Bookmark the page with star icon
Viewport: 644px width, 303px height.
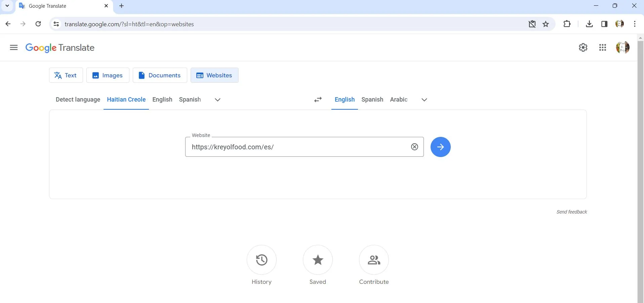point(546,24)
